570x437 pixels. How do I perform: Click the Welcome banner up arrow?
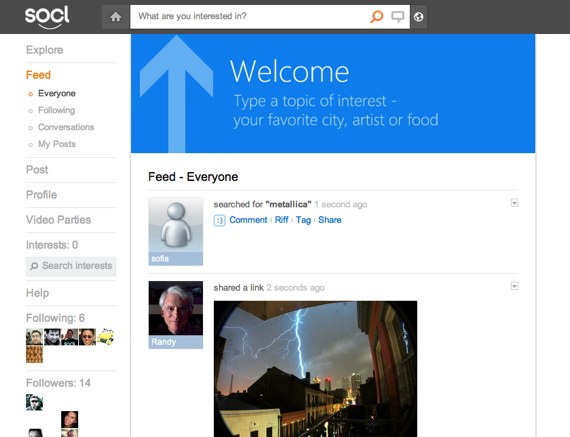[176, 93]
